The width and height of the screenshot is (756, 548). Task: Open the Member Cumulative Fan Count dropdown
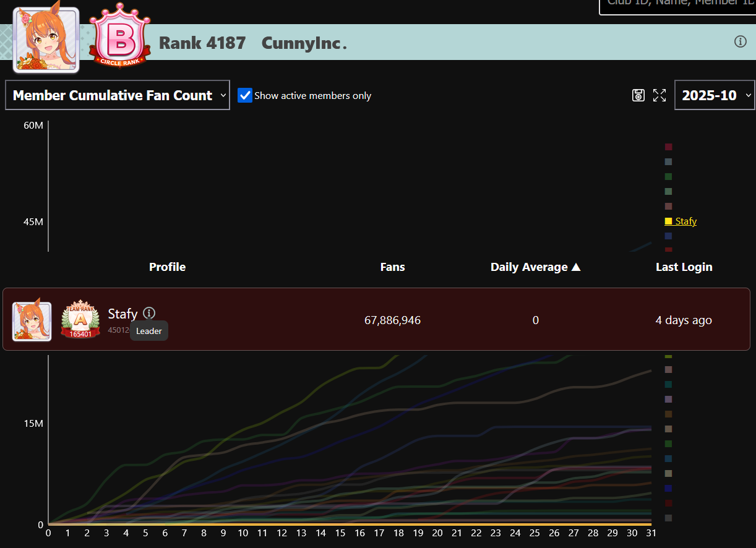click(x=118, y=95)
